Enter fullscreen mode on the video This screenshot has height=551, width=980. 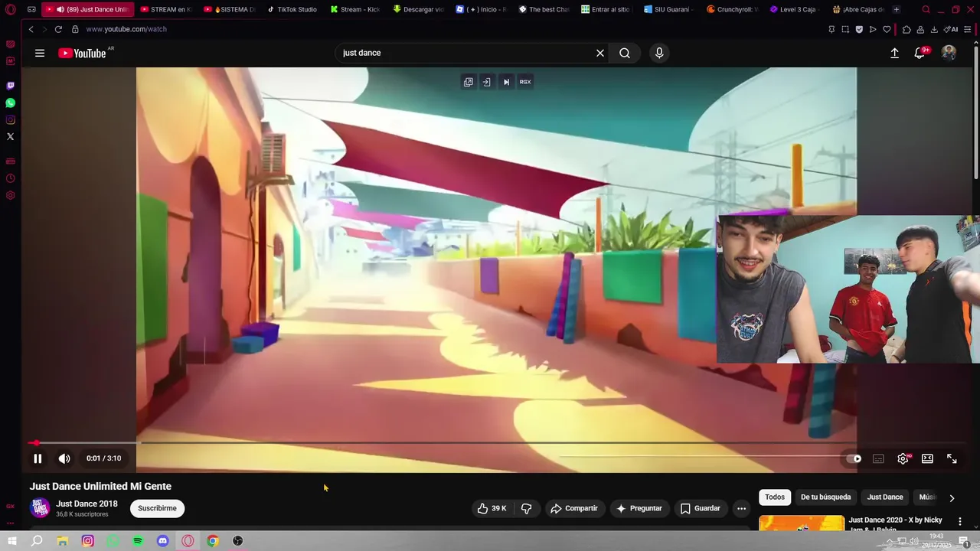click(x=952, y=458)
